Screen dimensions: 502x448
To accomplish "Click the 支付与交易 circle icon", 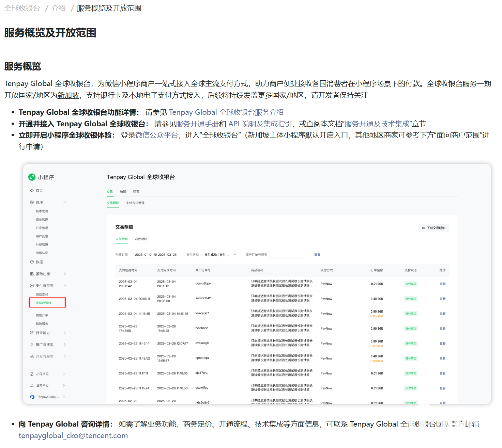I will coord(32,286).
